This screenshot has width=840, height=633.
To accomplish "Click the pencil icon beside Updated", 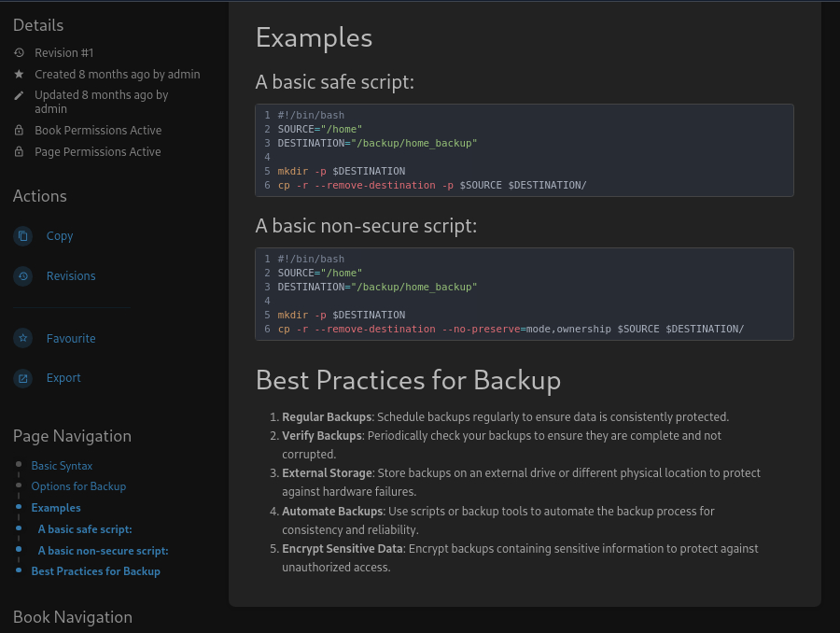I will click(19, 95).
